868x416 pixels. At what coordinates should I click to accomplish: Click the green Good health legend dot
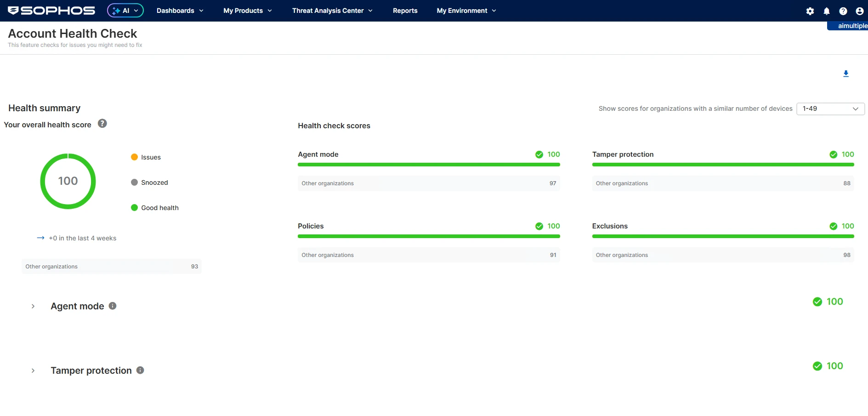pos(135,207)
